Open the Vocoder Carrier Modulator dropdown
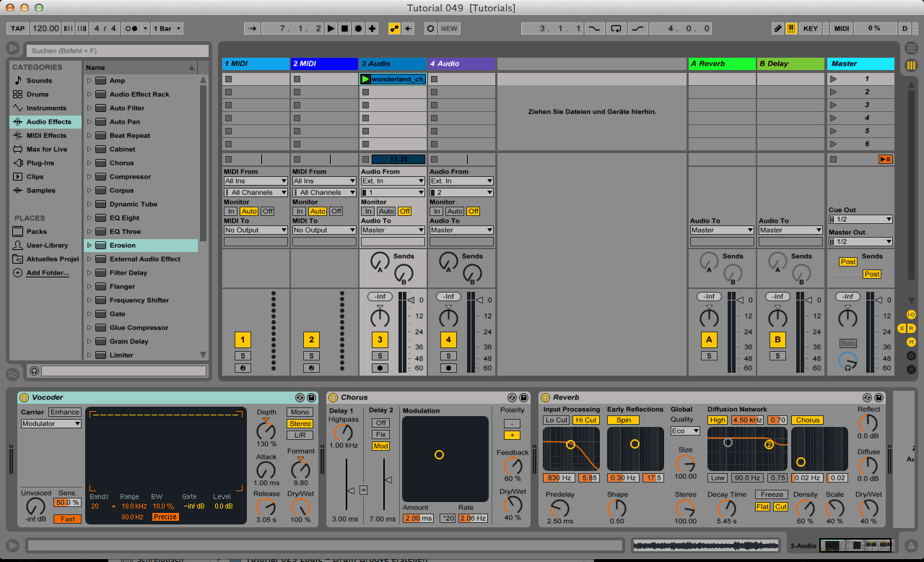The height and width of the screenshot is (562, 924). point(51,424)
